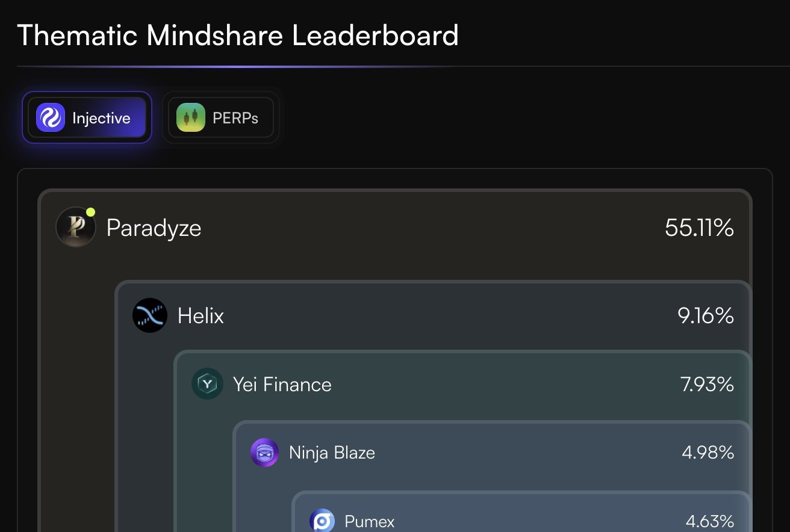Click Paradyze 55.11% mindshare value
The width and height of the screenshot is (790, 532).
click(699, 228)
